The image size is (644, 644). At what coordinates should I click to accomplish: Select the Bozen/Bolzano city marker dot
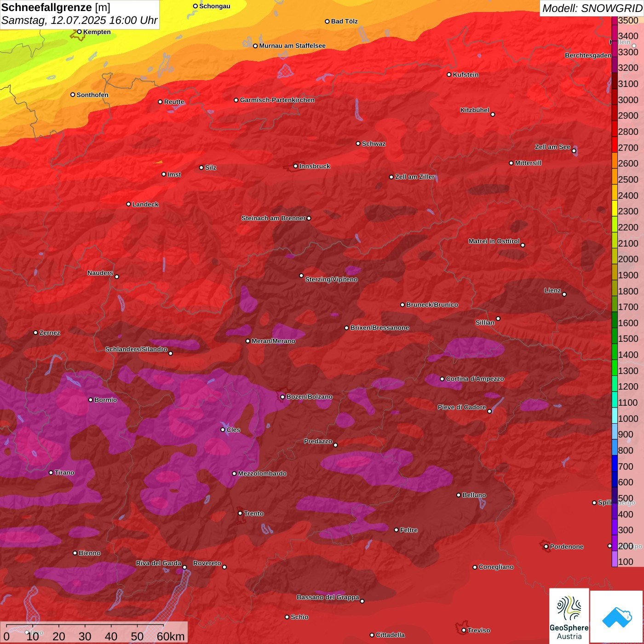pyautogui.click(x=283, y=397)
